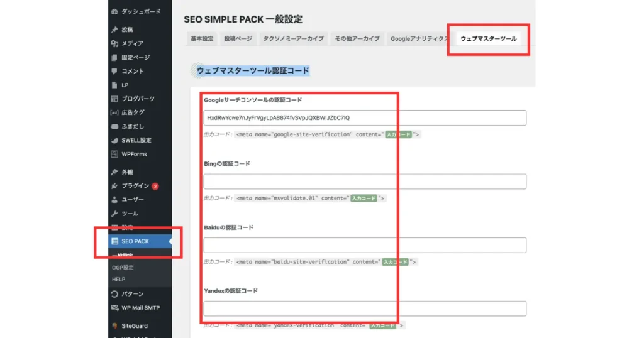Image resolution: width=644 pixels, height=338 pixels.
Task: Click the 広告タグ ad icon
Action: [x=114, y=112]
